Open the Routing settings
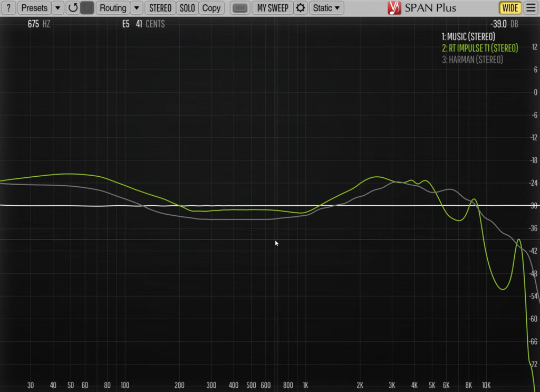The image size is (540, 392). pos(113,7)
